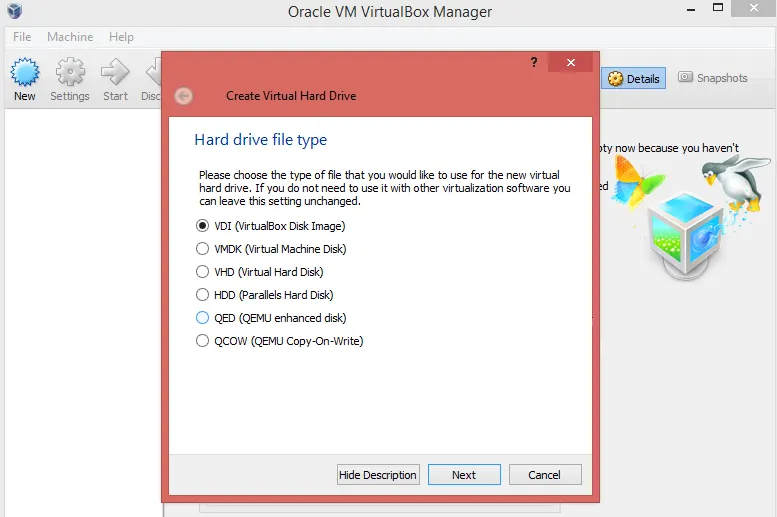Choose VHD (Virtual Hard Disk) format

coord(260,272)
